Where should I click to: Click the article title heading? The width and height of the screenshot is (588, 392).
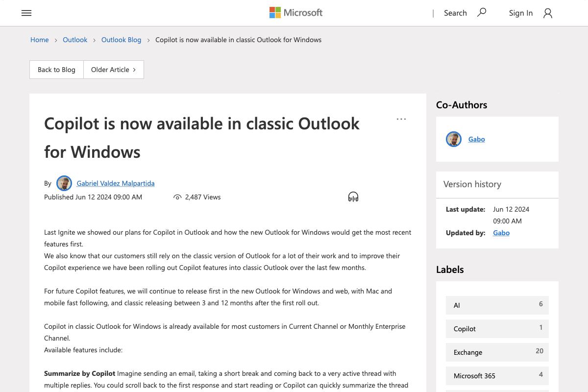coord(202,138)
